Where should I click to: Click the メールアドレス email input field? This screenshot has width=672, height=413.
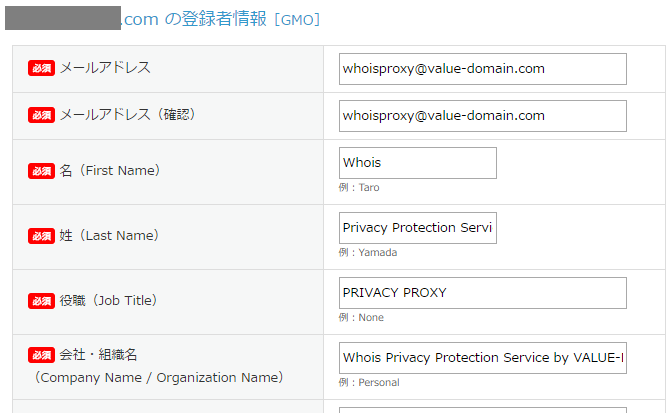pos(483,69)
